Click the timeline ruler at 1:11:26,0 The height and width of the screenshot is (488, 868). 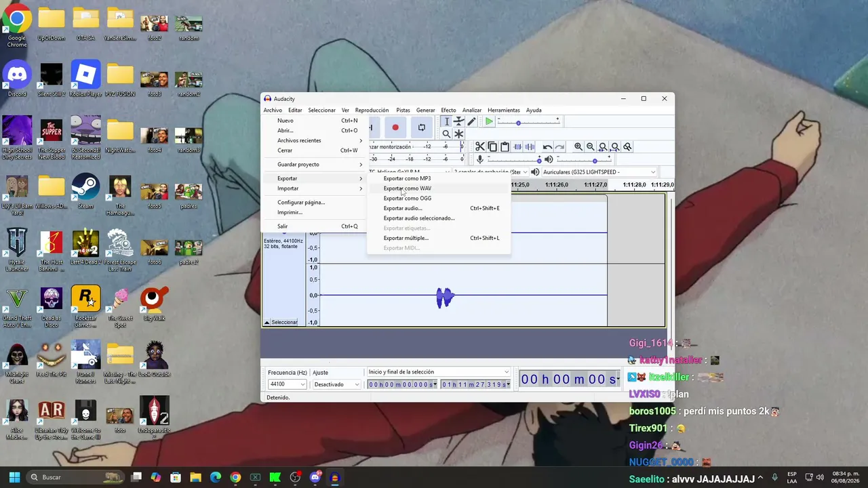[x=556, y=185]
